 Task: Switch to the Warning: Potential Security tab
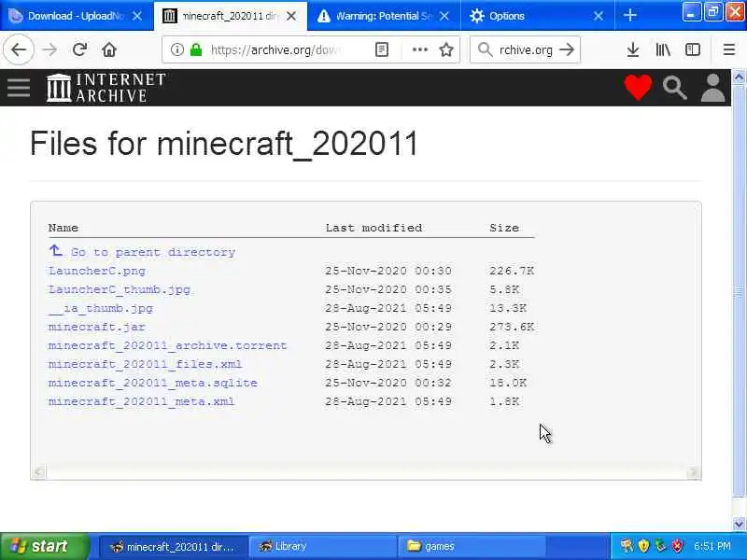point(384,16)
